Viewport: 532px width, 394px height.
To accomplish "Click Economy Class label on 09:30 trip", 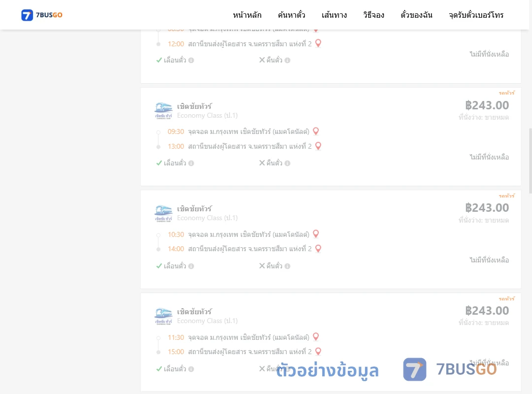I will [207, 115].
